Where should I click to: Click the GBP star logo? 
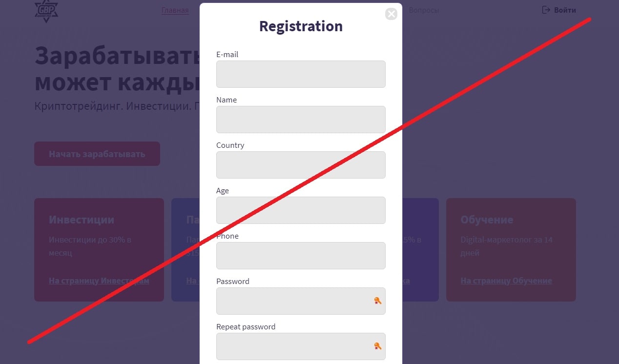[46, 11]
